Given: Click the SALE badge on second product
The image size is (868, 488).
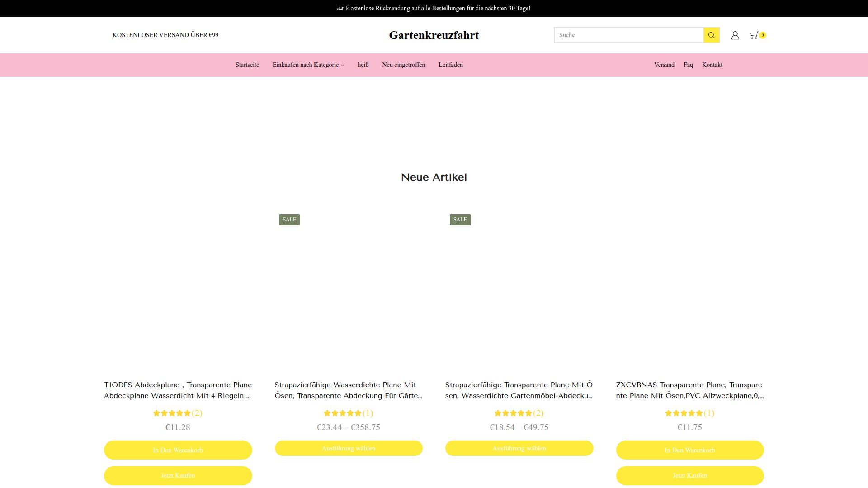Looking at the screenshot, I should (x=289, y=220).
